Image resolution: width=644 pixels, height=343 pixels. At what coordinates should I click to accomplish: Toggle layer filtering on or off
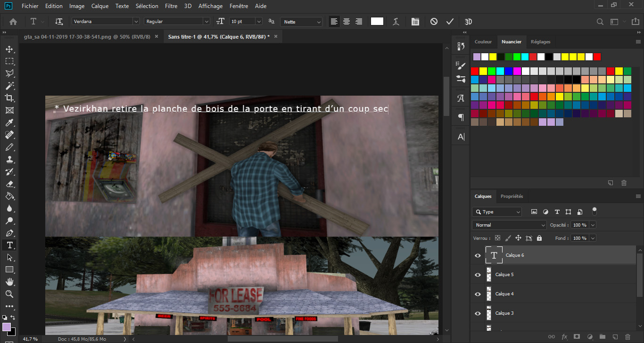point(594,211)
